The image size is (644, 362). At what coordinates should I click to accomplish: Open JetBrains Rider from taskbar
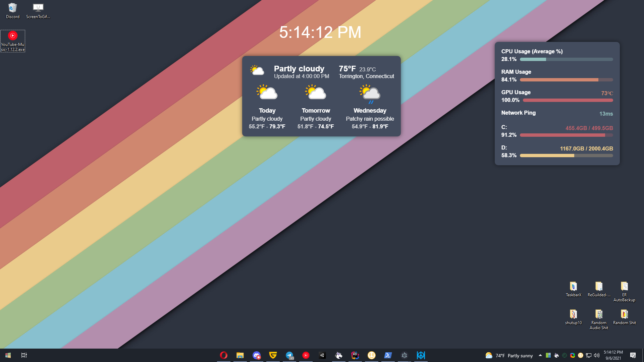pos(355,355)
